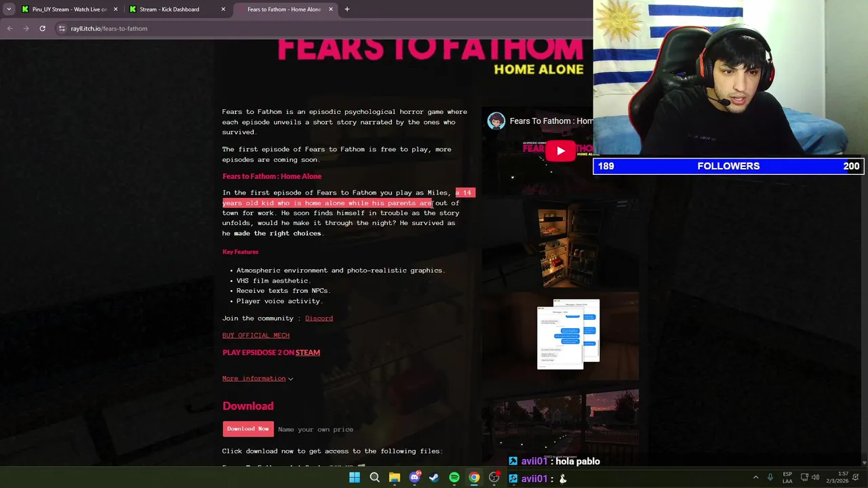This screenshot has height=488, width=868.
Task: Click the Fears to Fathom : Home Alone heading
Action: tap(272, 176)
